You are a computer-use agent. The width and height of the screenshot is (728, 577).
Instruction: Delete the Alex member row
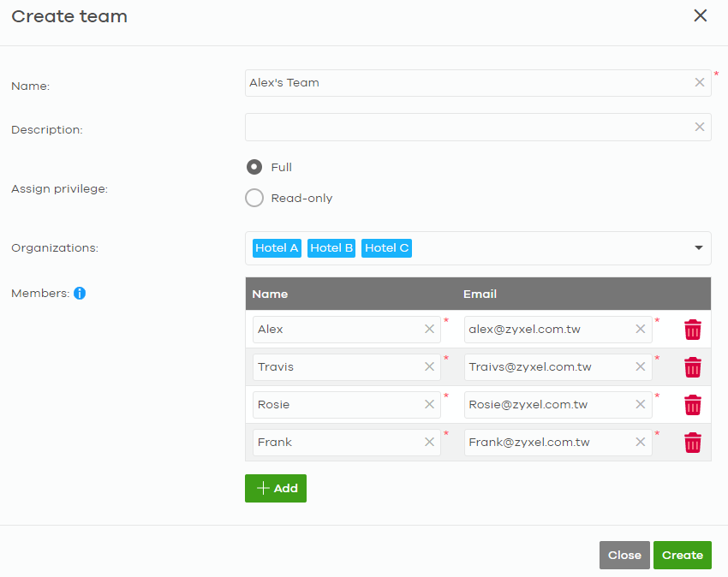[692, 330]
